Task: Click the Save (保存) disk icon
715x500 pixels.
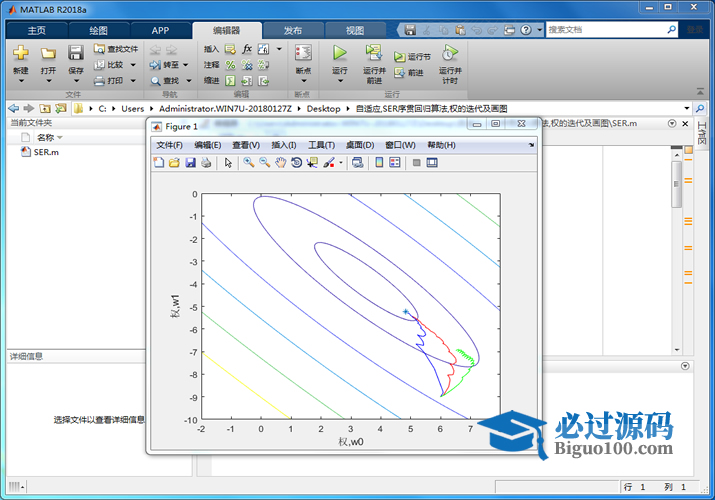Action: (x=76, y=53)
